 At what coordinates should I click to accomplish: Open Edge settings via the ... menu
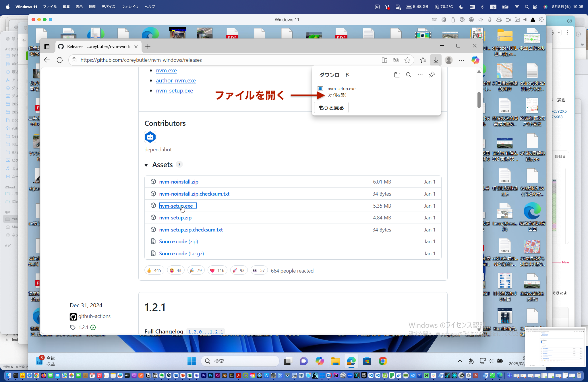(x=462, y=60)
